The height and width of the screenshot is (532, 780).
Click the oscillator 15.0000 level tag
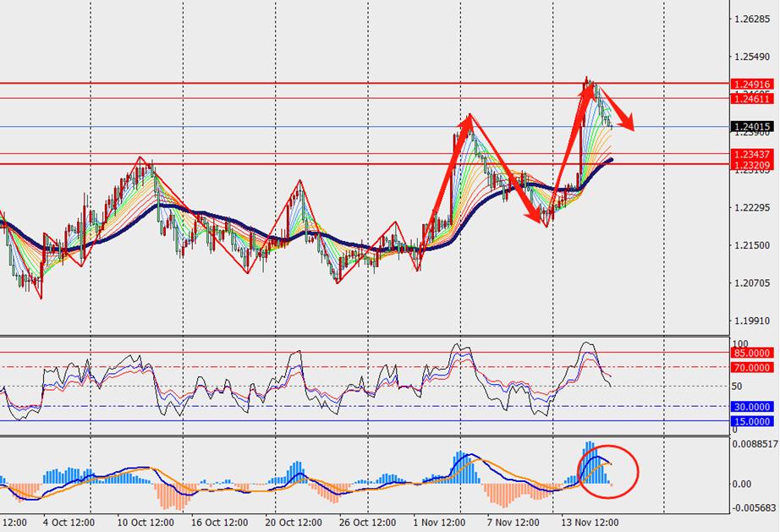pos(752,421)
